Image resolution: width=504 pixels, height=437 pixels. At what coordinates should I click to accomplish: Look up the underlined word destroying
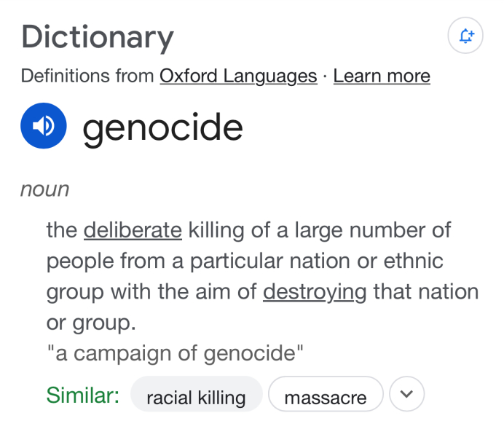pyautogui.click(x=315, y=292)
